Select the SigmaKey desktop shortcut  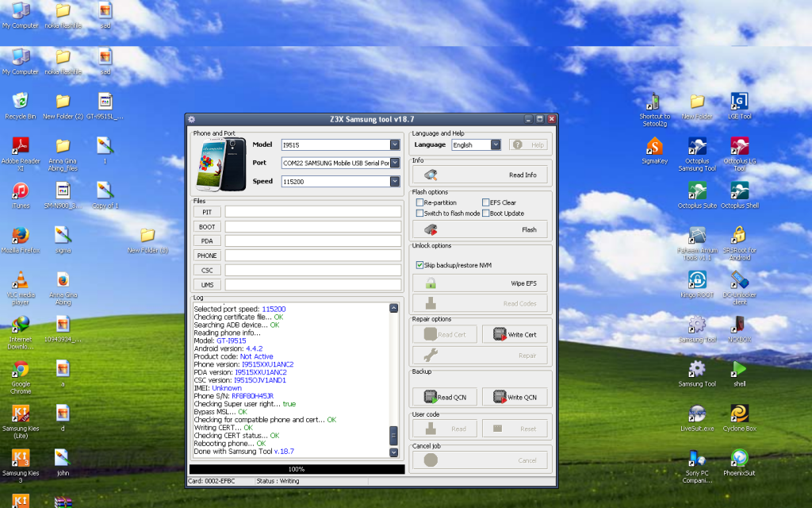pyautogui.click(x=654, y=150)
